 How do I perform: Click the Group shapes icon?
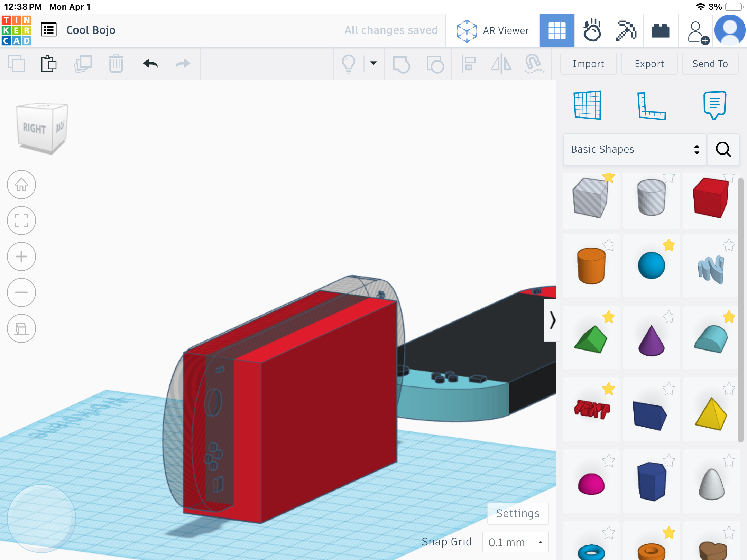(401, 64)
